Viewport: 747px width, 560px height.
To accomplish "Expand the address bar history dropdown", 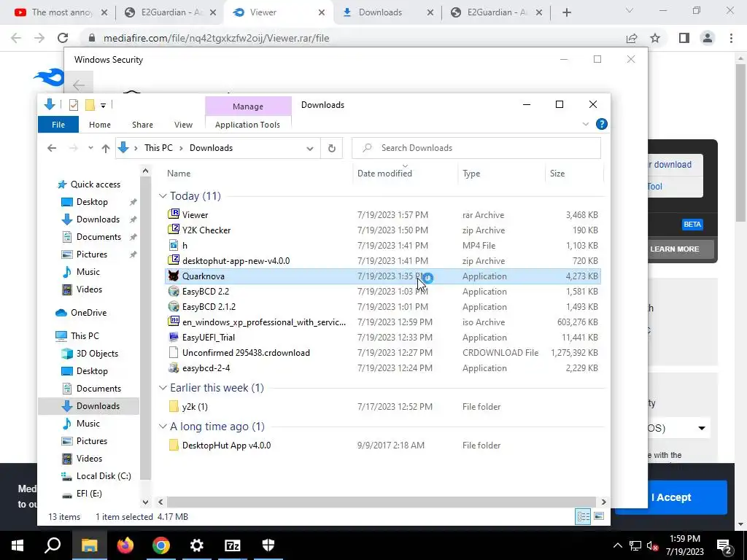I will point(309,148).
